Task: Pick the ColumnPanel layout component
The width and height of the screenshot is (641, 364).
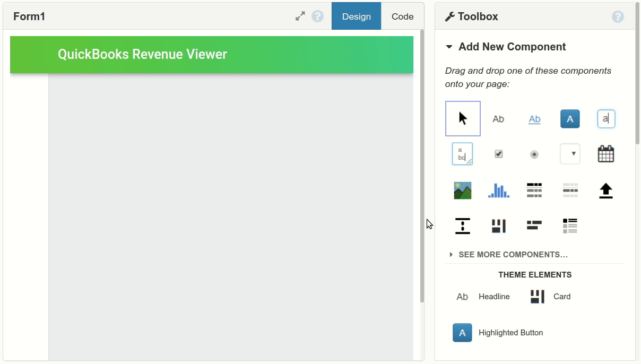Action: pyautogui.click(x=498, y=226)
